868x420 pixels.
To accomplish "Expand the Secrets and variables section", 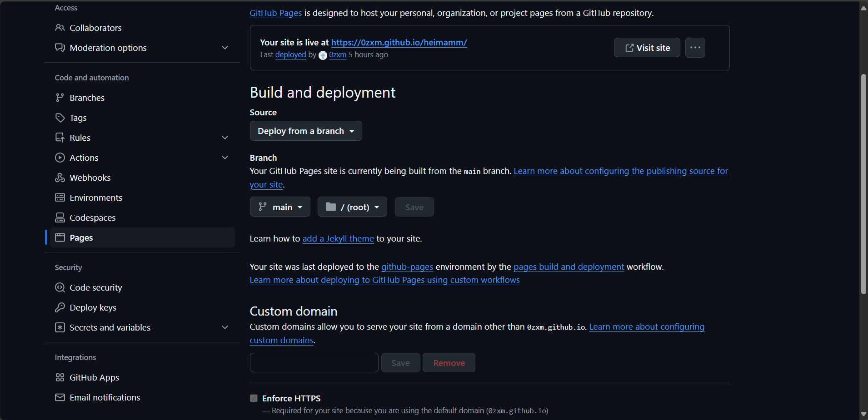I will pos(224,327).
